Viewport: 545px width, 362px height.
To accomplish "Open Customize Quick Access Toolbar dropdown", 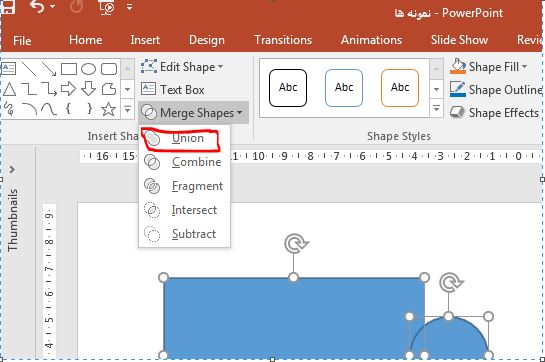I will tap(129, 6).
